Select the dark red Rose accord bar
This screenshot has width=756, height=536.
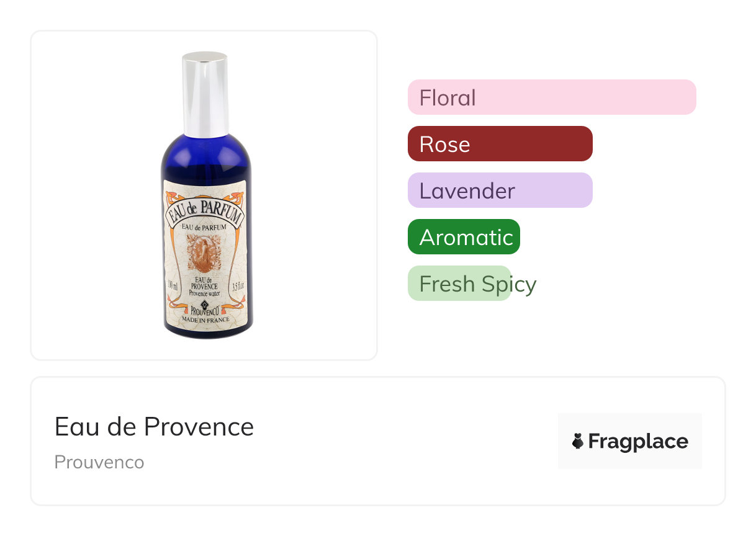[x=500, y=144]
